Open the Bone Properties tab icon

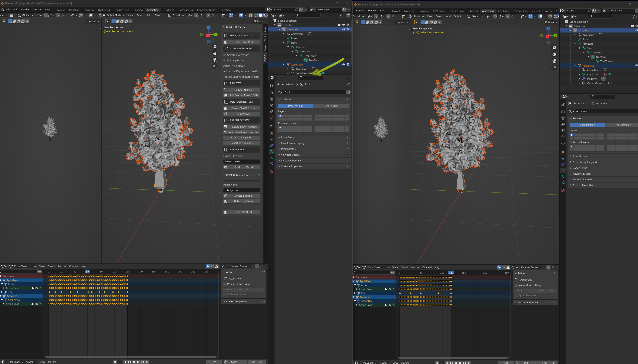(x=272, y=158)
